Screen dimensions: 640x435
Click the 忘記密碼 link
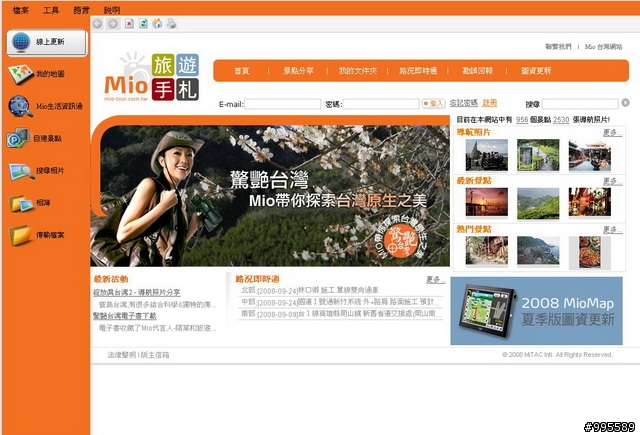click(x=463, y=103)
